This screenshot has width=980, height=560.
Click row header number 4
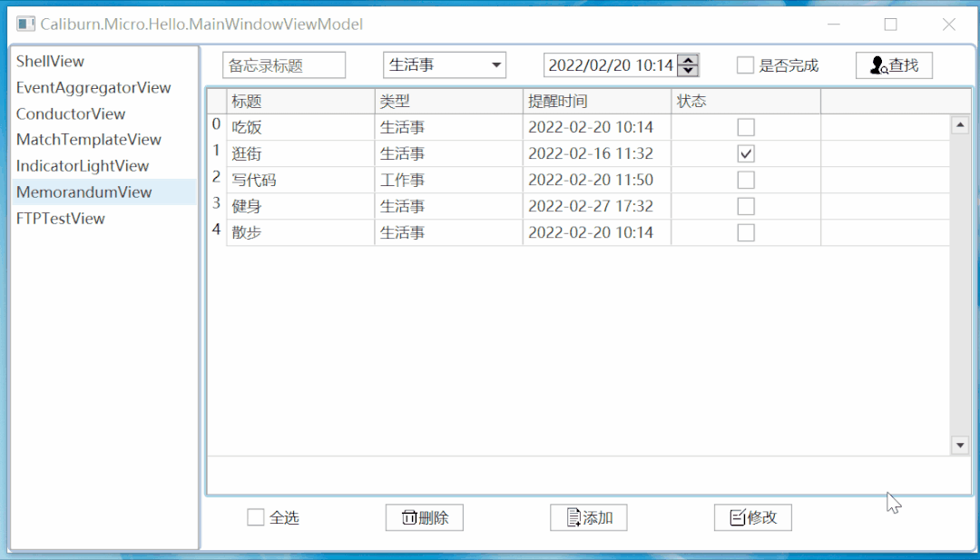(x=216, y=230)
